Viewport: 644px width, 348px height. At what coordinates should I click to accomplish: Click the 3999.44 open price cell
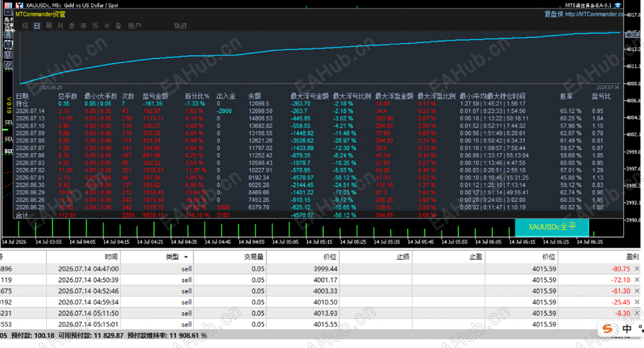click(x=325, y=268)
